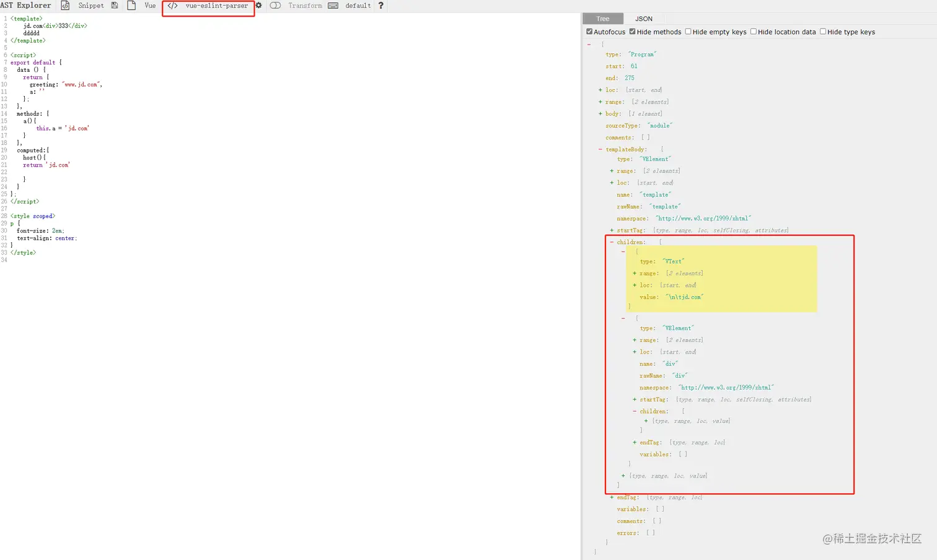This screenshot has height=560, width=937.
Task: Click the AST Explorer title
Action: [x=25, y=6]
